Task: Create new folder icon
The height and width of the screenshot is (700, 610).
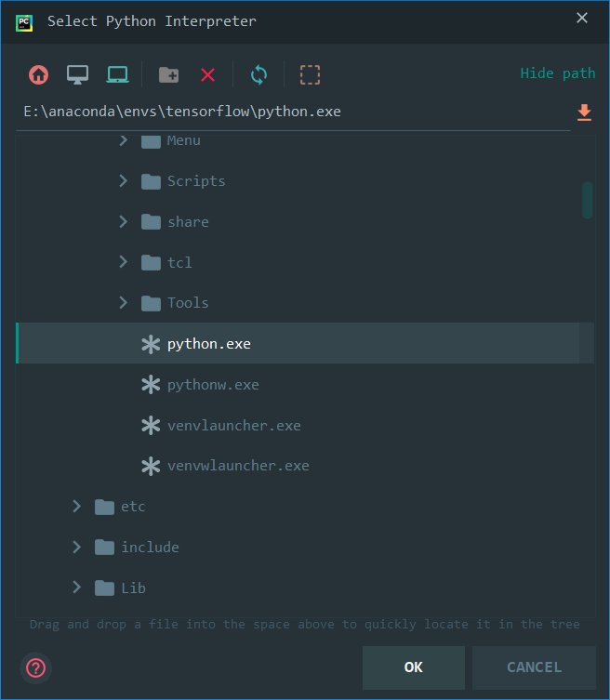Action: click(169, 74)
